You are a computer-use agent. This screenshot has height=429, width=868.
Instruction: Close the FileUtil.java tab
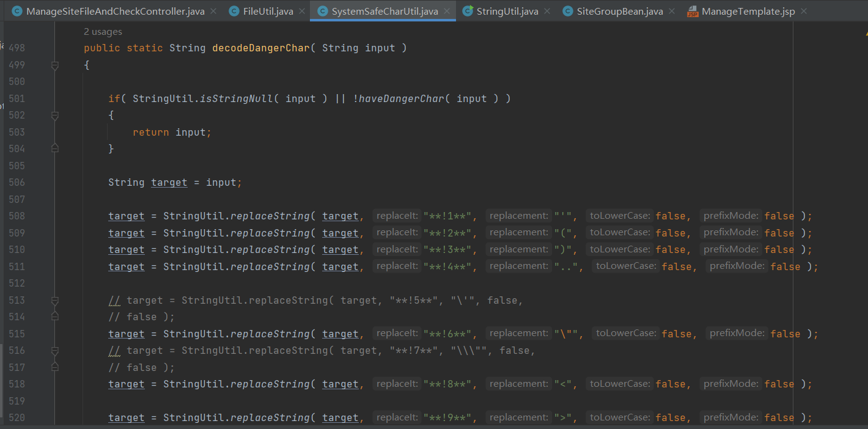point(302,11)
